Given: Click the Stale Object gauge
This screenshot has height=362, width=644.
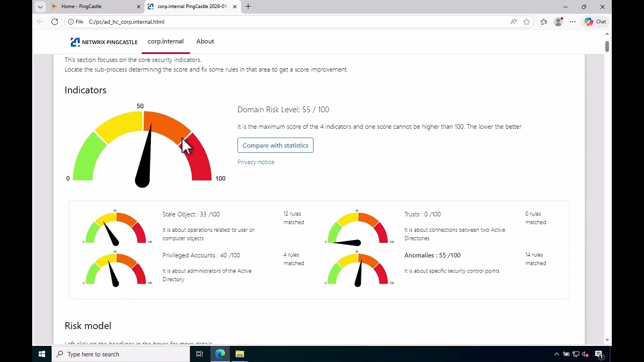Looking at the screenshot, I should [116, 229].
